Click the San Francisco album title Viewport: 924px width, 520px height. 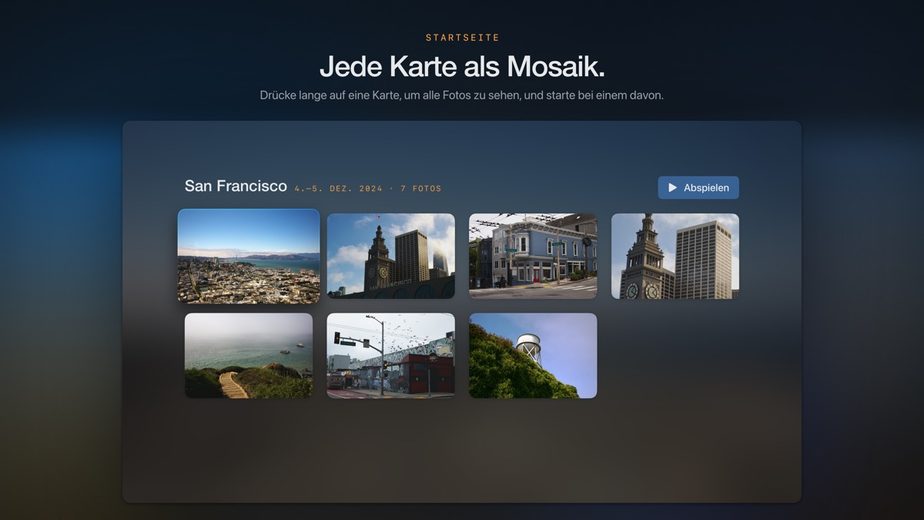(236, 186)
